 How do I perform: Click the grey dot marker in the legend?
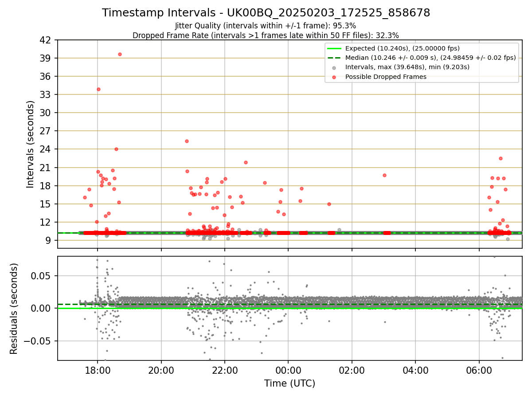click(x=334, y=68)
